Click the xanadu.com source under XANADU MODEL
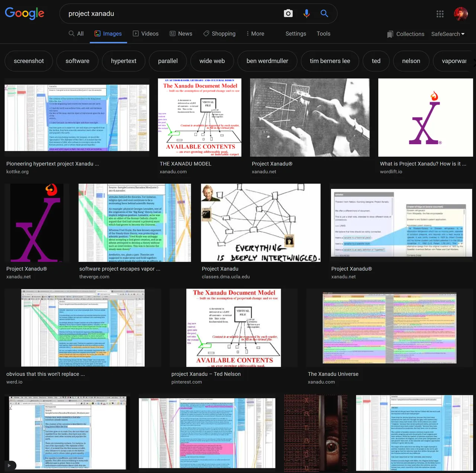The width and height of the screenshot is (476, 473). (x=173, y=172)
